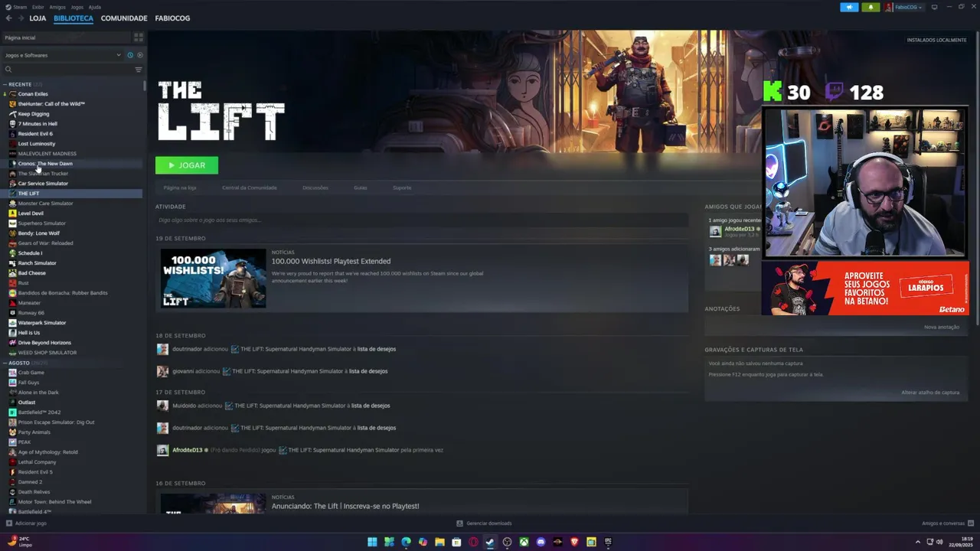Click the activity comment input field
Viewport: 980px width, 551px height.
[x=422, y=220]
